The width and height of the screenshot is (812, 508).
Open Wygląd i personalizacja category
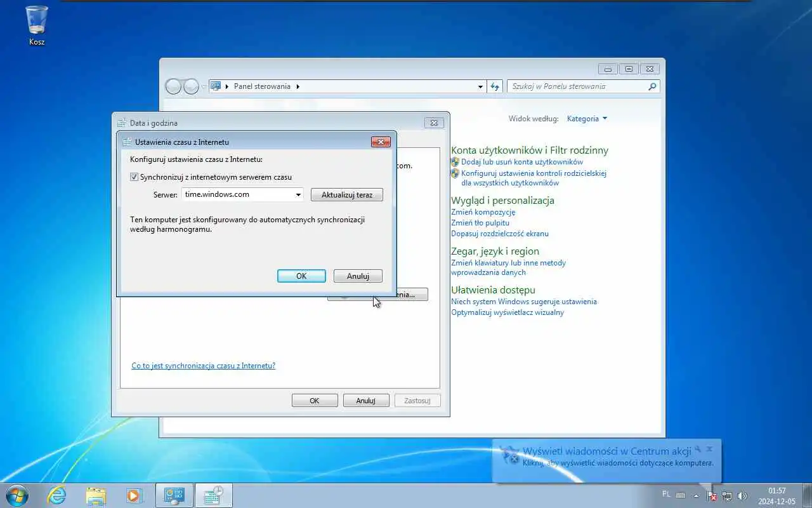coord(502,201)
